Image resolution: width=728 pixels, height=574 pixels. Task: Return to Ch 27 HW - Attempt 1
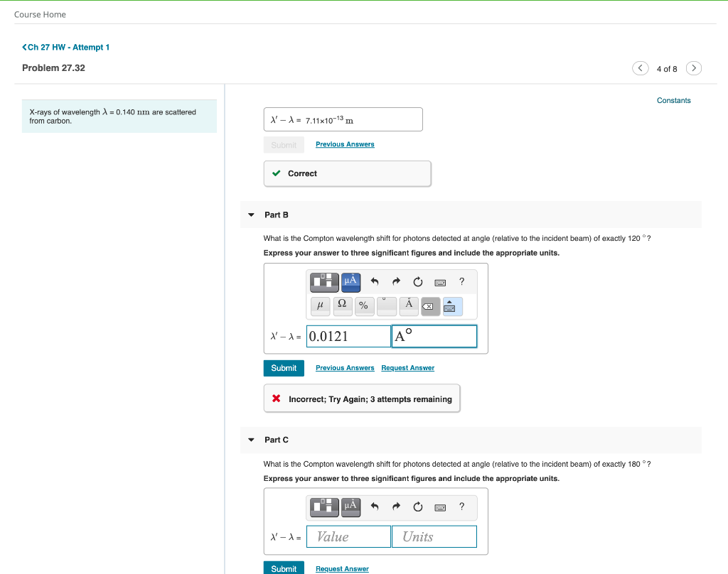coord(66,48)
